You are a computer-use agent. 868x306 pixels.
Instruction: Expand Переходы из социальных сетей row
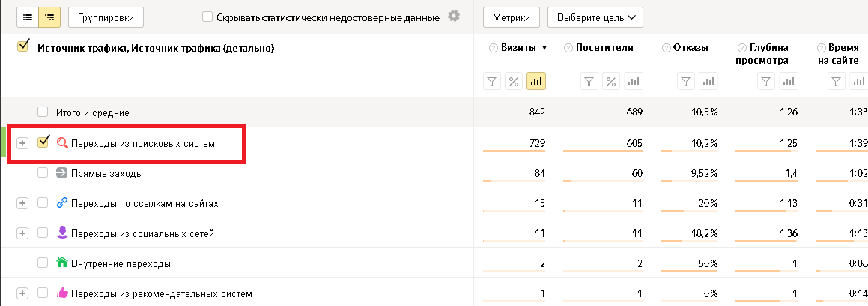[22, 233]
